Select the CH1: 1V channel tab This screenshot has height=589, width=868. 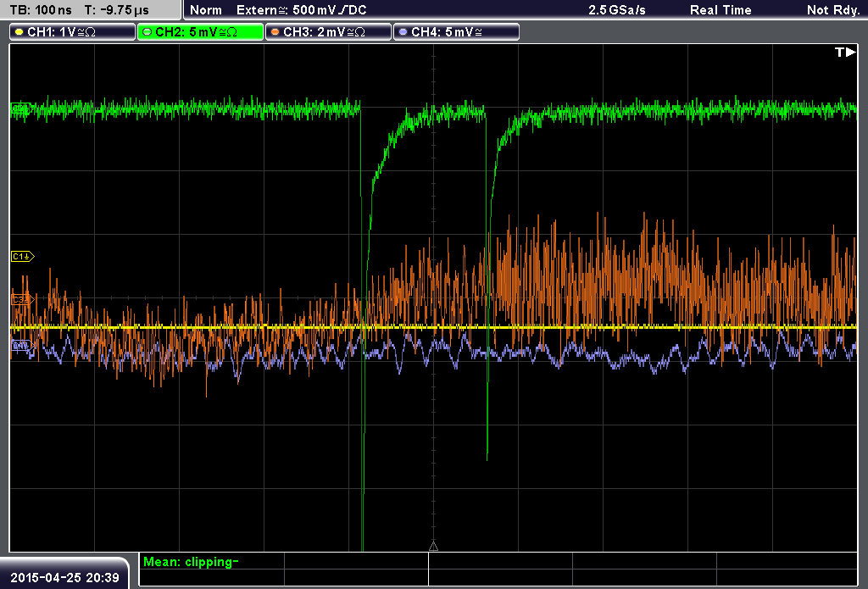[73, 32]
